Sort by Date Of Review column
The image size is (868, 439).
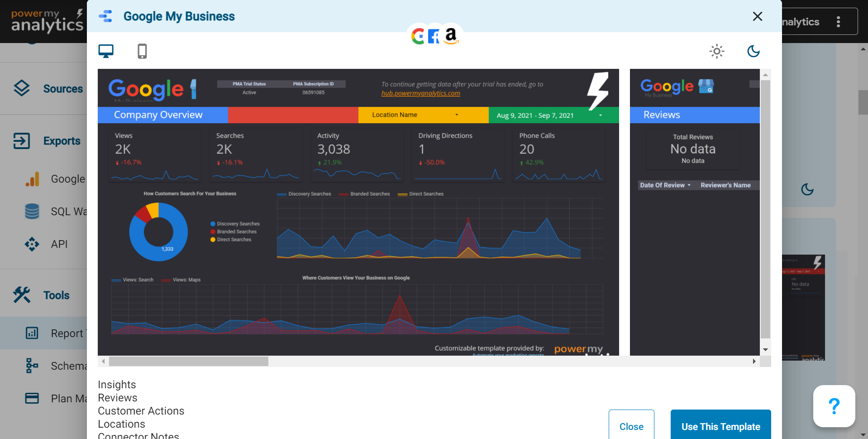point(665,185)
